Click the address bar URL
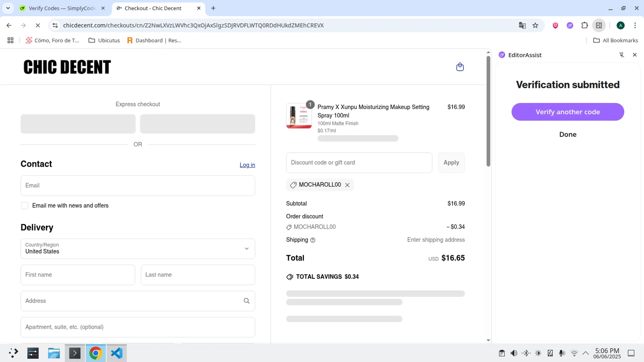The width and height of the screenshot is (644, 362). tap(193, 25)
